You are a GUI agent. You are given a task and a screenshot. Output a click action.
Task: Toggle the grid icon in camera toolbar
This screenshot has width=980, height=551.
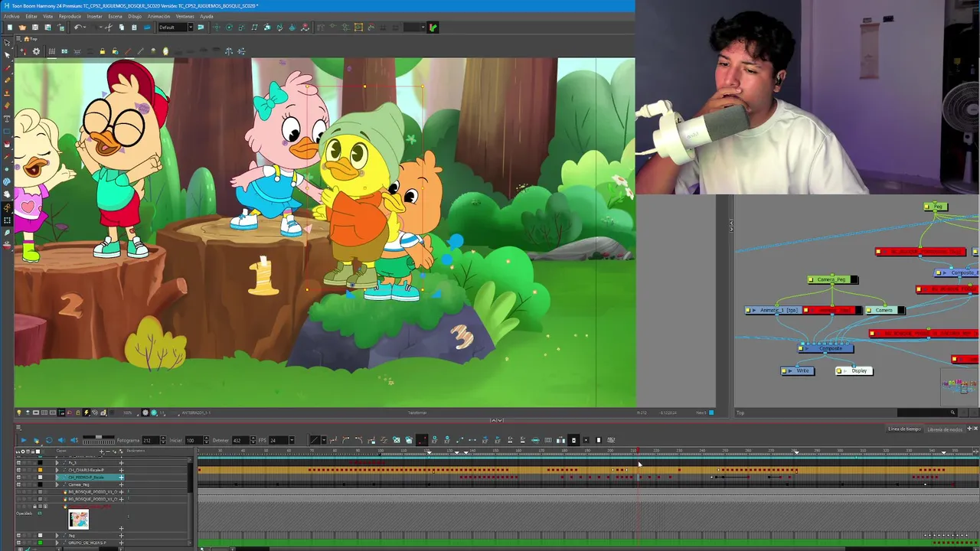(x=51, y=51)
